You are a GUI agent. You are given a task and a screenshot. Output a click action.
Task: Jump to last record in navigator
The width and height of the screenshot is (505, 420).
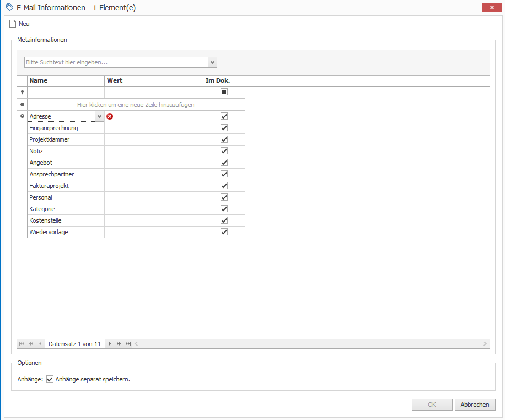[128, 344]
